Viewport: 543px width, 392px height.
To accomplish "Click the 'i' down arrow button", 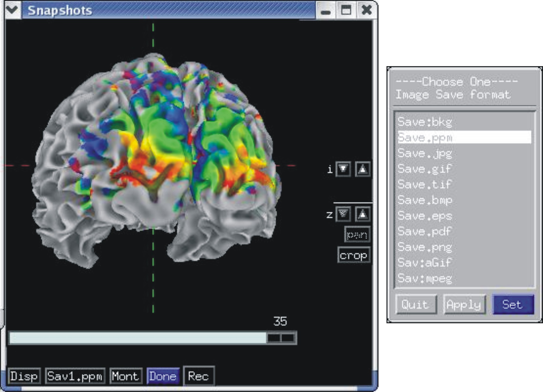I will pyautogui.click(x=343, y=169).
